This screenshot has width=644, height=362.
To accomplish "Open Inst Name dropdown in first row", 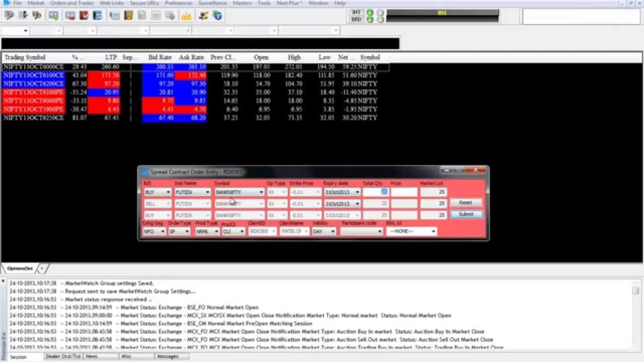I will pos(193,192).
